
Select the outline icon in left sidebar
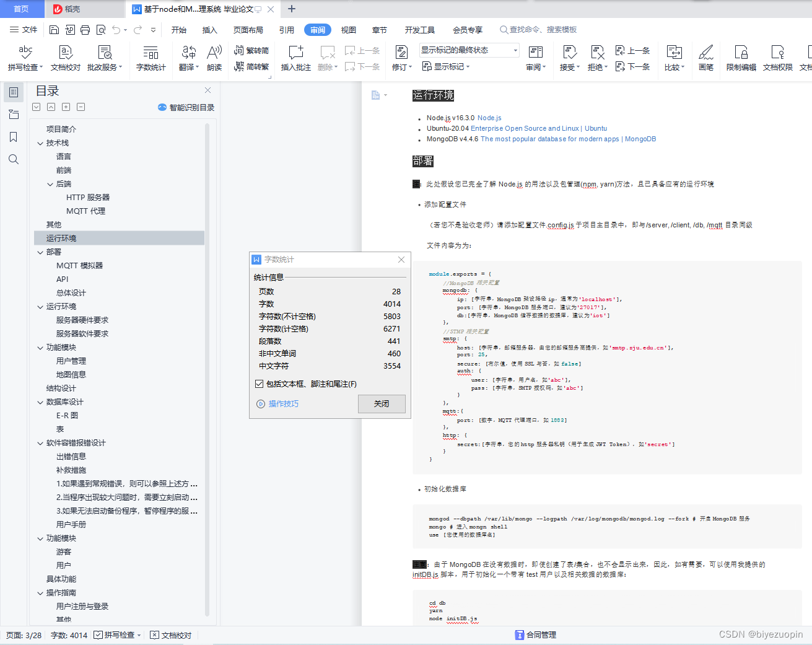coord(14,92)
